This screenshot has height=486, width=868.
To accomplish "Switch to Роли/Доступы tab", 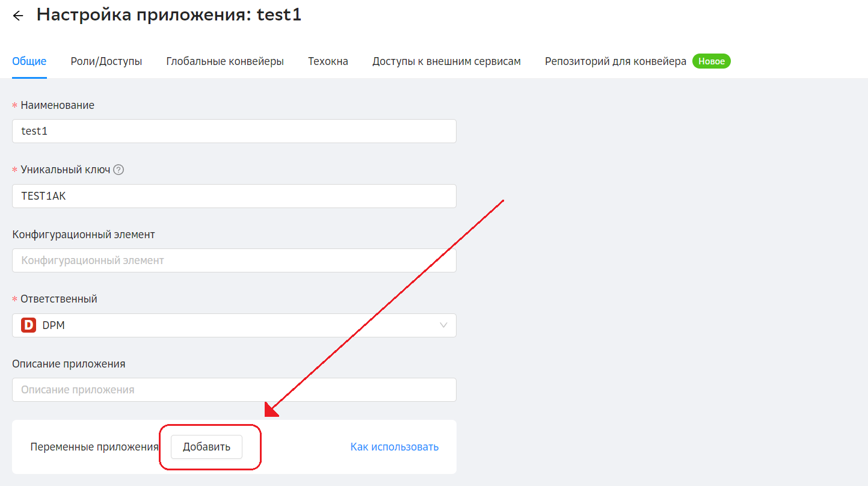I will point(106,61).
